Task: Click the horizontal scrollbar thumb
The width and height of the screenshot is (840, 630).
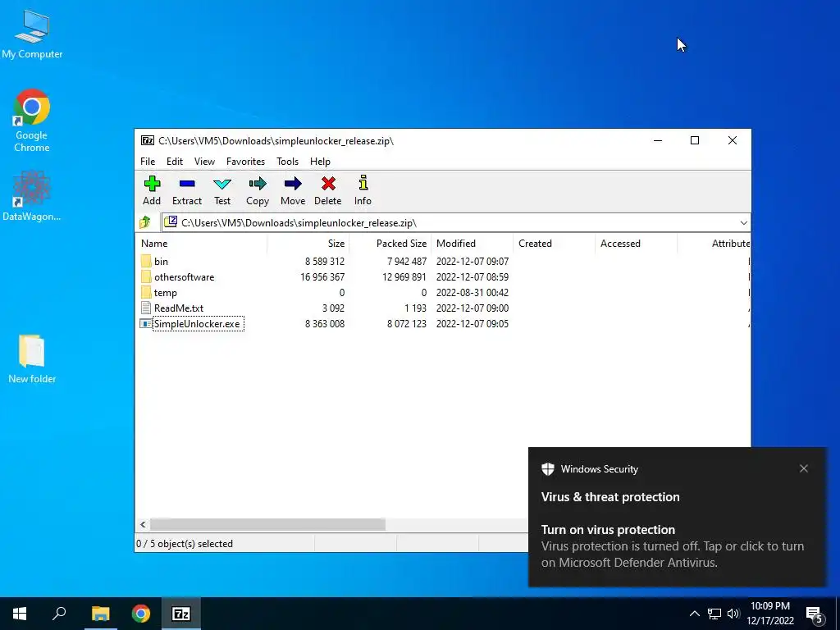Action: point(267,524)
